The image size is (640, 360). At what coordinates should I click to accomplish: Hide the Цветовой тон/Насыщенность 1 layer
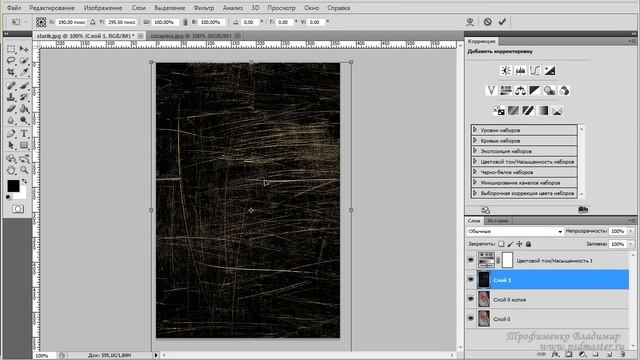click(471, 260)
